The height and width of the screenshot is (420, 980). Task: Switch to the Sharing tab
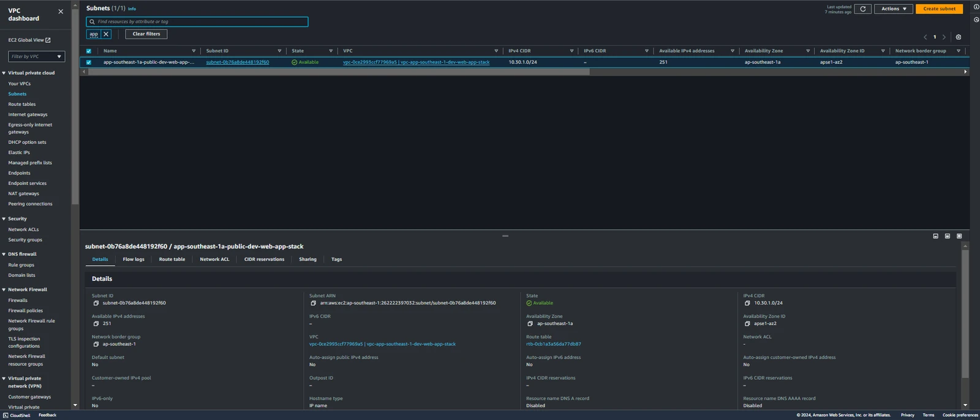click(x=307, y=260)
